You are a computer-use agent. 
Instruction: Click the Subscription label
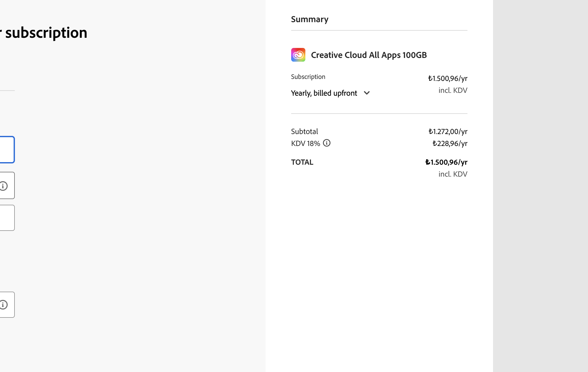click(308, 77)
